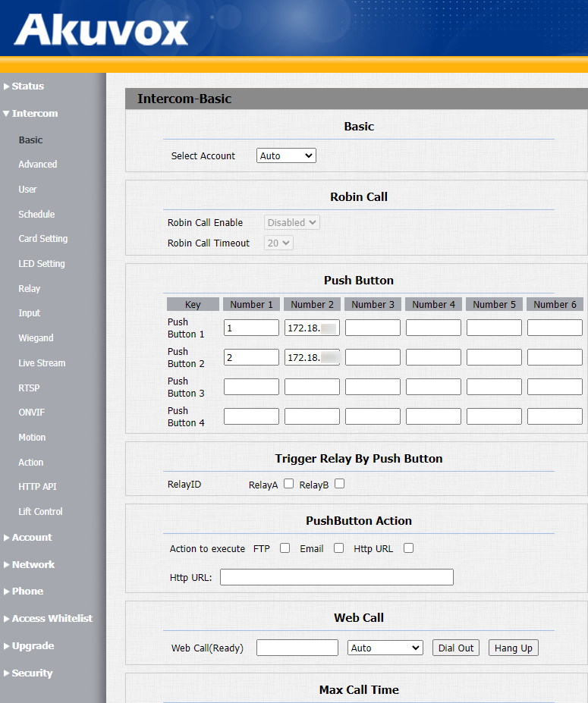Screen dimensions: 588x703
Task: Click Push Button 1 Number 3 field
Action: (373, 328)
